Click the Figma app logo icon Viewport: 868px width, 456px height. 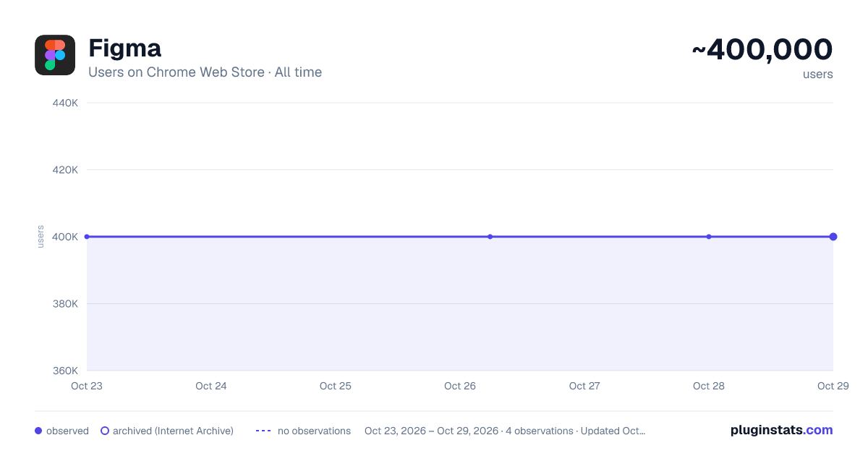tap(55, 55)
